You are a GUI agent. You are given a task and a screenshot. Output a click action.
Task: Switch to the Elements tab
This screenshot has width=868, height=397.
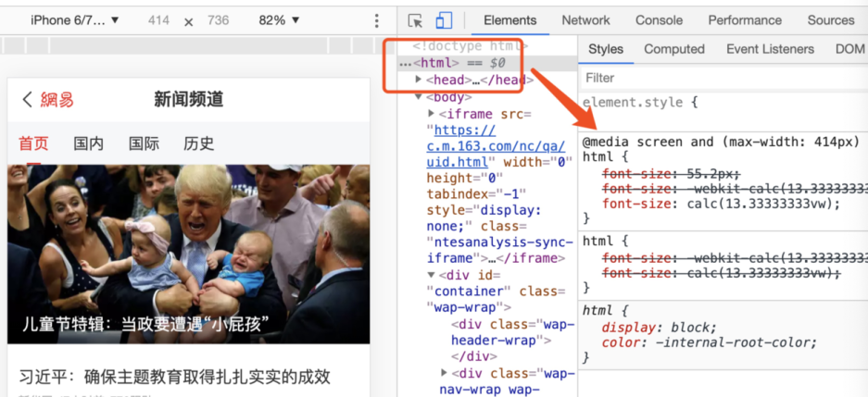(x=509, y=20)
